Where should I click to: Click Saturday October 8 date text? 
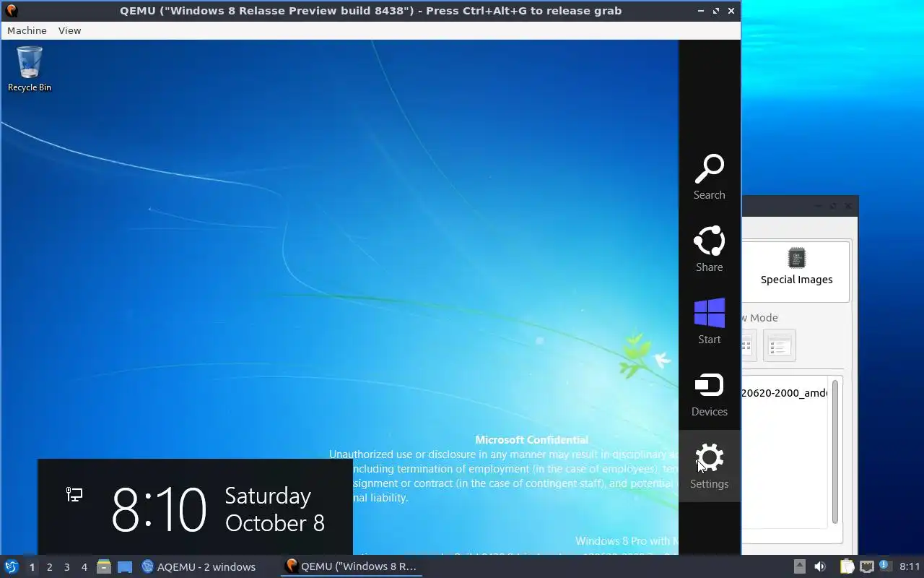[275, 509]
